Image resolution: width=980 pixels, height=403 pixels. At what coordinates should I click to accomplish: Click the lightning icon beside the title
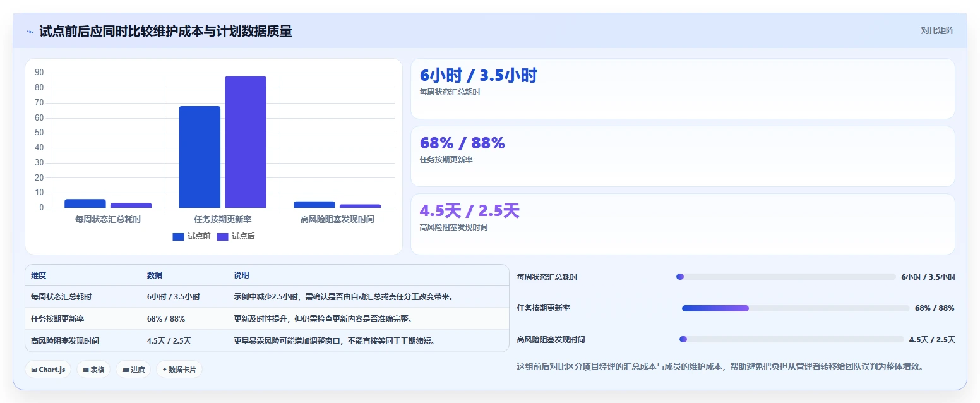click(x=30, y=32)
